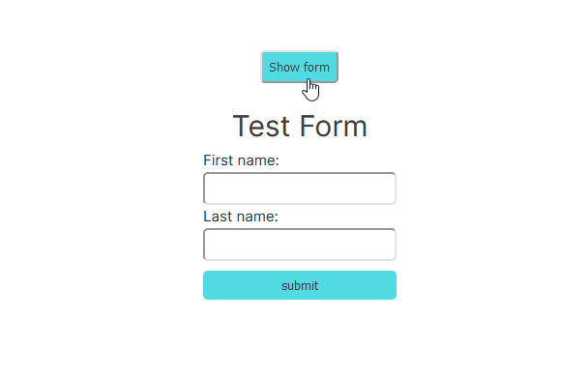Select the text box under First name
This screenshot has height=376, width=588.
[x=300, y=188]
